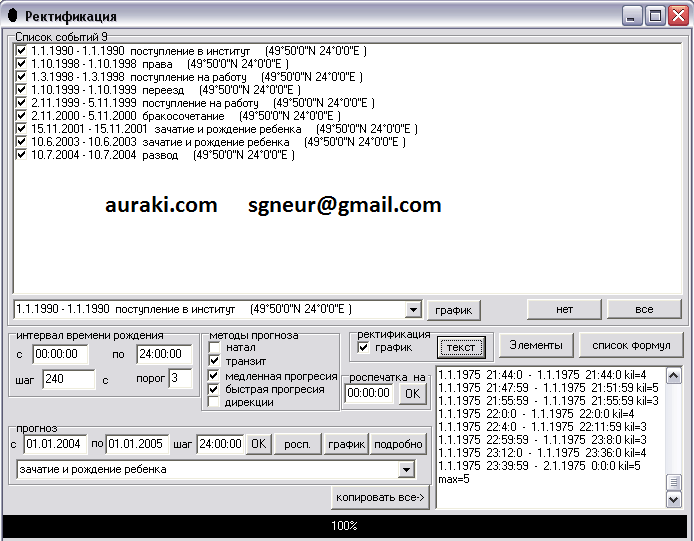Click the birth time step field
Image resolution: width=694 pixels, height=541 pixels.
pos(67,379)
